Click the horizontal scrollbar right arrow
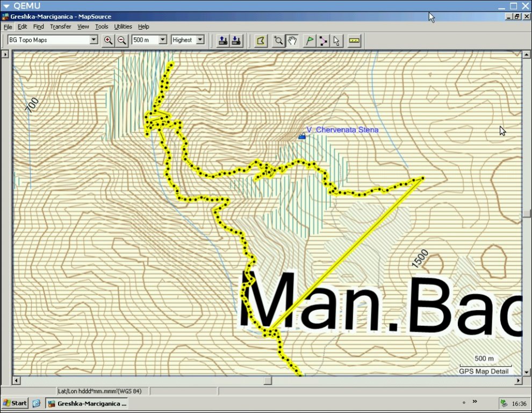 pyautogui.click(x=518, y=381)
